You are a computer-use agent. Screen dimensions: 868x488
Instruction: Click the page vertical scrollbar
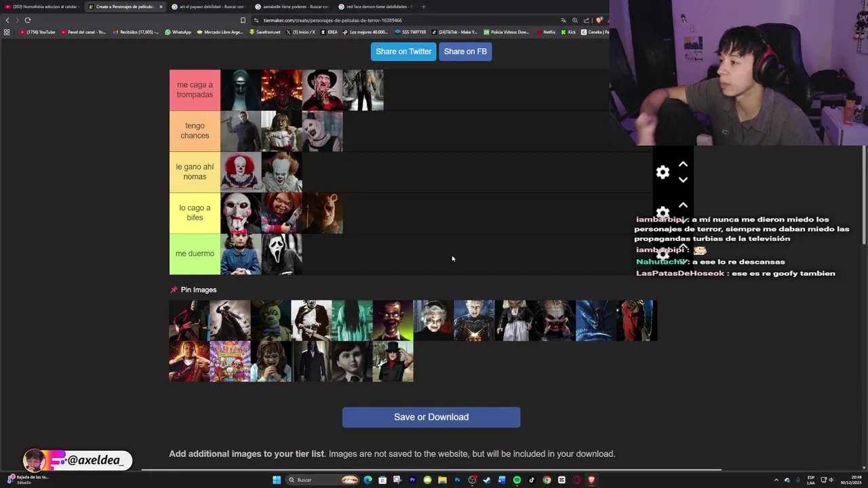click(864, 195)
